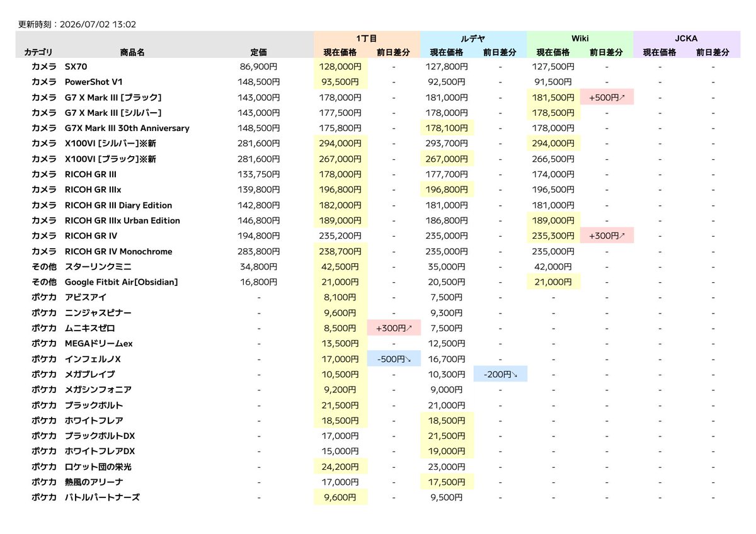756x534 pixels.
Task: Click the 127,800円 price cell
Action: click(x=447, y=66)
